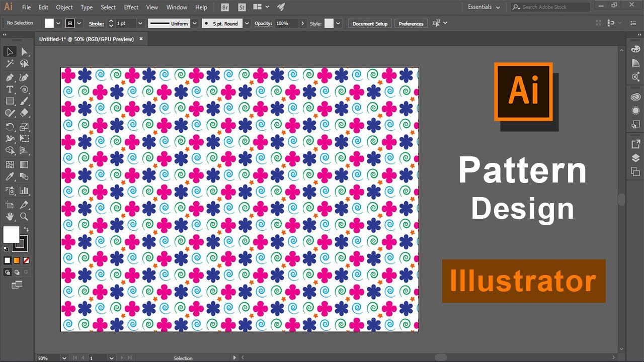Click the Document Setup button
The height and width of the screenshot is (362, 644).
click(x=370, y=24)
